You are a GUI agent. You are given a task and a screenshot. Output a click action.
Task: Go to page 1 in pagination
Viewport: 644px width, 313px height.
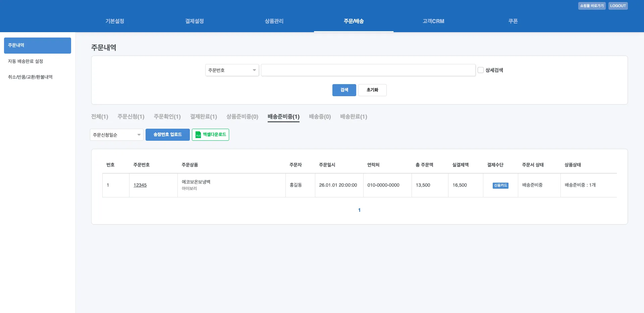tap(359, 210)
